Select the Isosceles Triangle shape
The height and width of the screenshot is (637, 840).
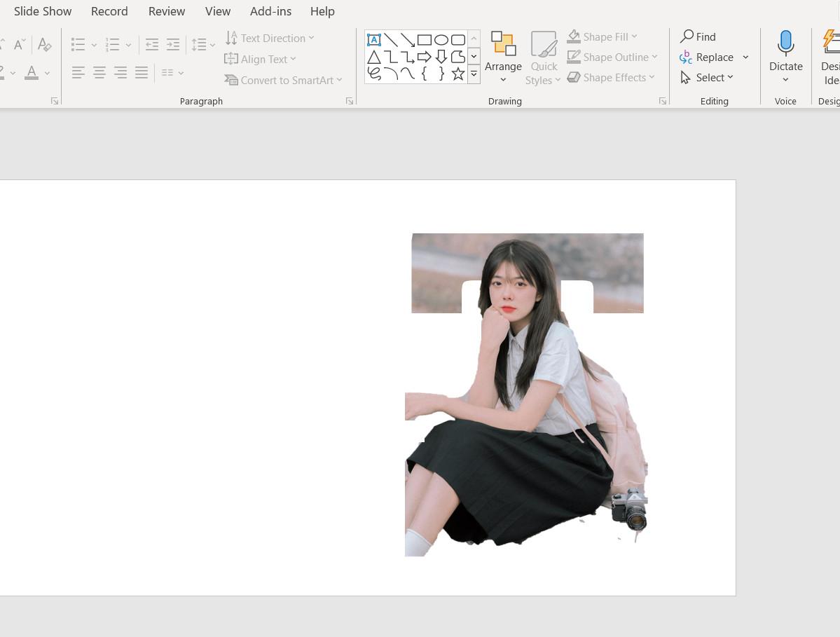pos(374,57)
